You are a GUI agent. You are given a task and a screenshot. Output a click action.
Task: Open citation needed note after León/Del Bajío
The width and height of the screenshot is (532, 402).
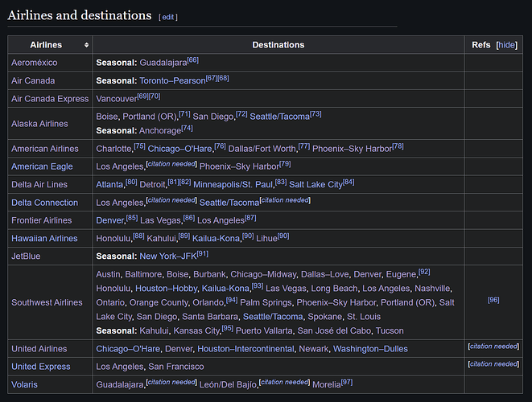284,382
